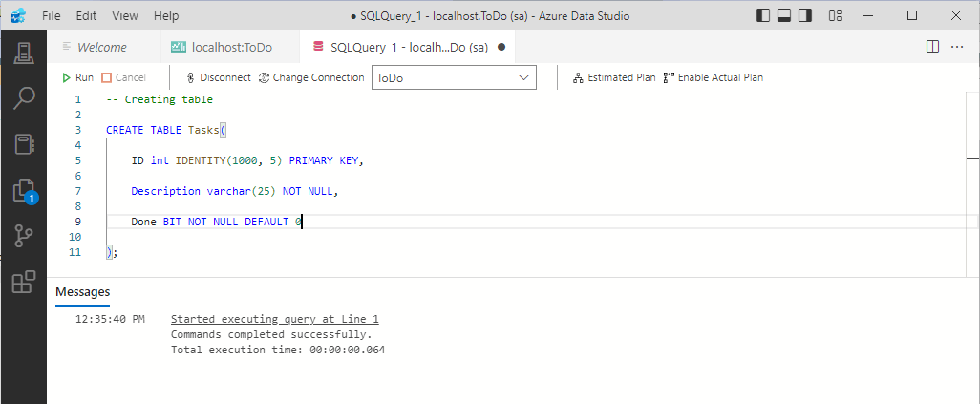Click the Total execution time message
This screenshot has width=980, height=404.
278,351
